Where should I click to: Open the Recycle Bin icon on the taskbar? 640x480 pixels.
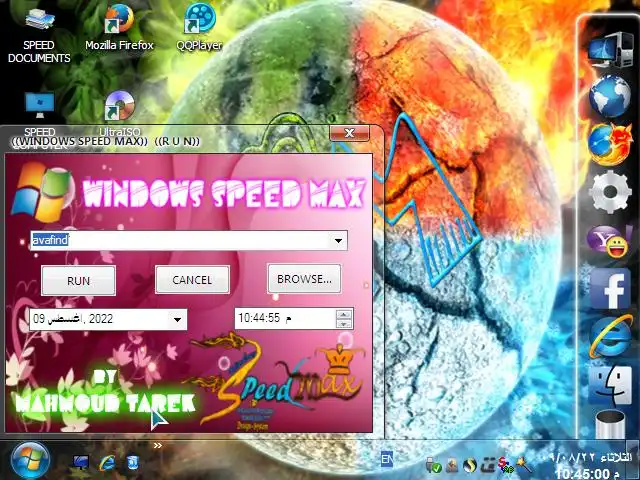pyautogui.click(x=133, y=462)
